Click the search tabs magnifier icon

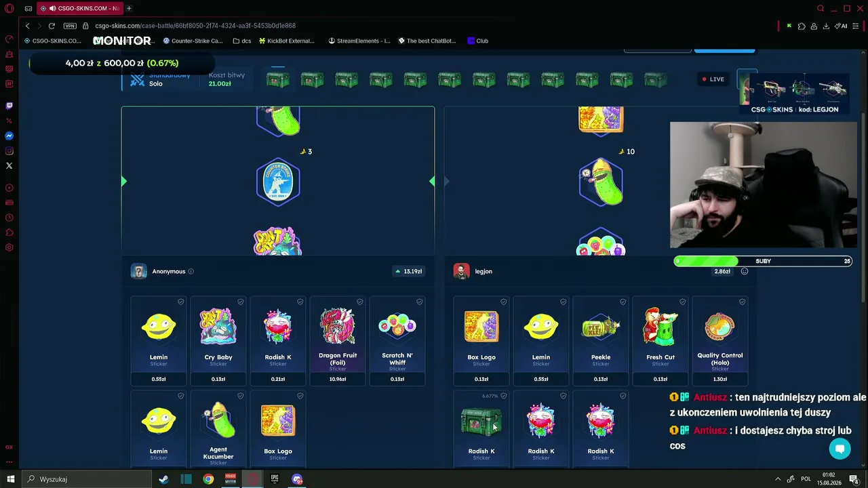click(821, 8)
